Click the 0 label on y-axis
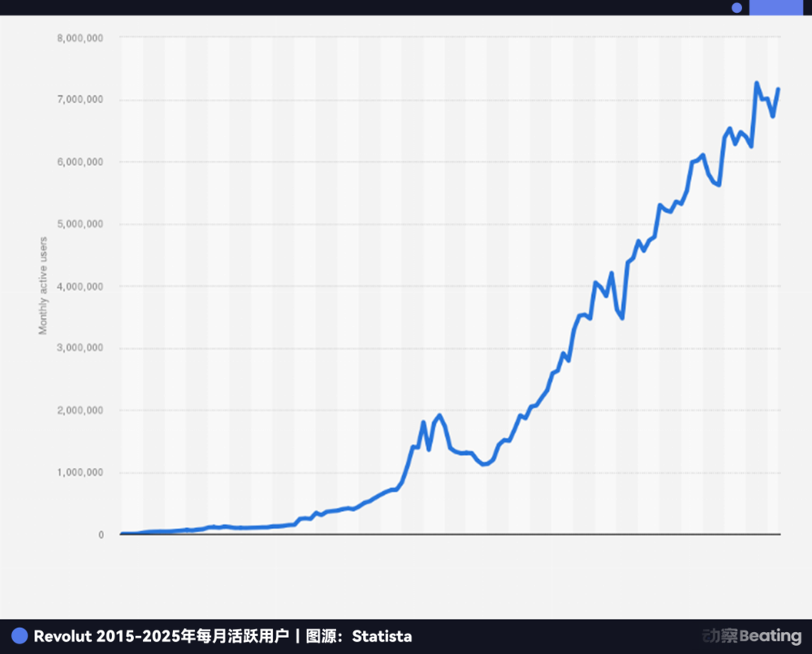 (101, 535)
